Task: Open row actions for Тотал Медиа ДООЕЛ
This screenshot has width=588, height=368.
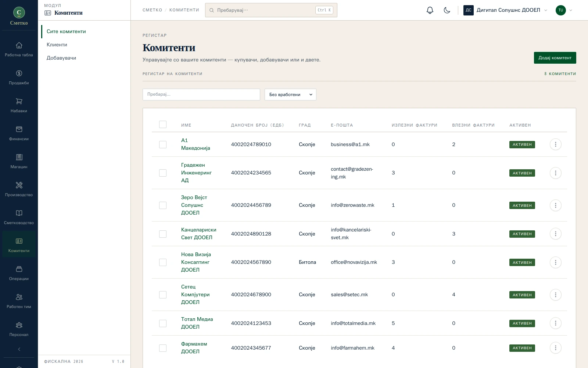Action: [x=555, y=323]
